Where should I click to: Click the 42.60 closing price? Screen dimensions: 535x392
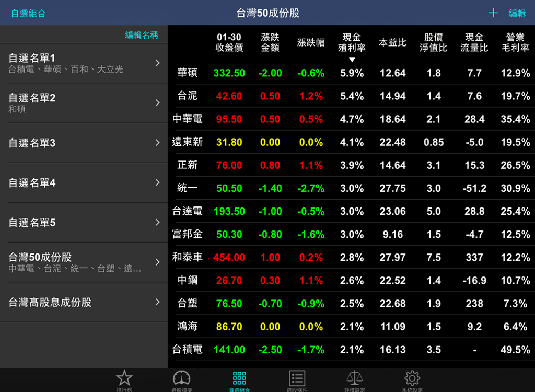pos(229,96)
